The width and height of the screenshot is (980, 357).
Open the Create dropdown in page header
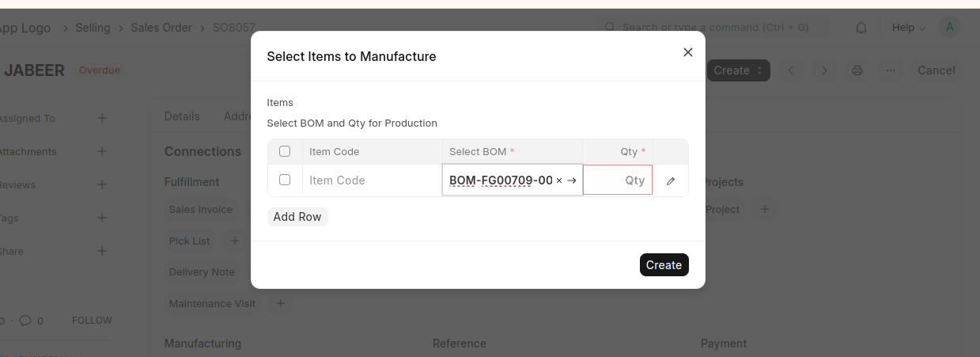pos(738,70)
